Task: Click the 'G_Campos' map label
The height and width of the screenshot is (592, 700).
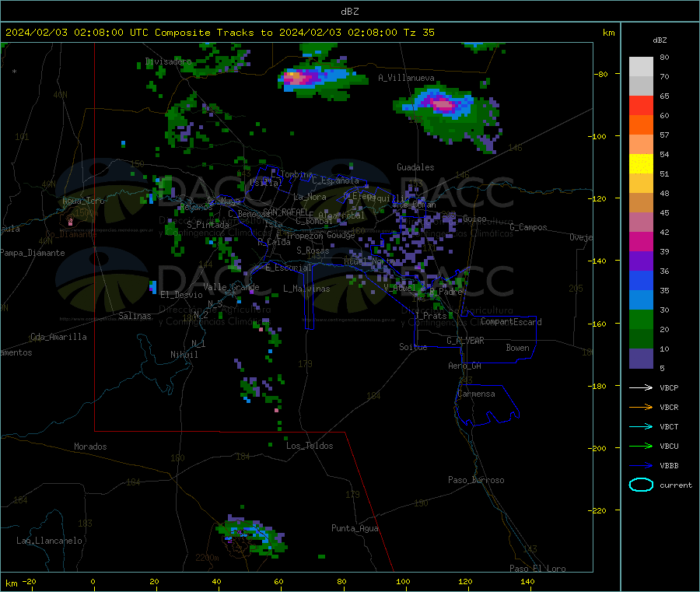Action: tap(528, 227)
